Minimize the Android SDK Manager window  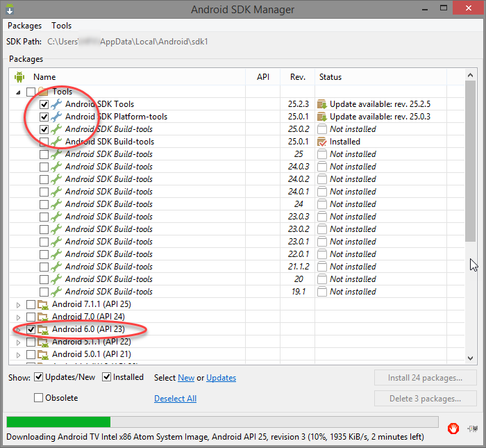[x=425, y=8]
